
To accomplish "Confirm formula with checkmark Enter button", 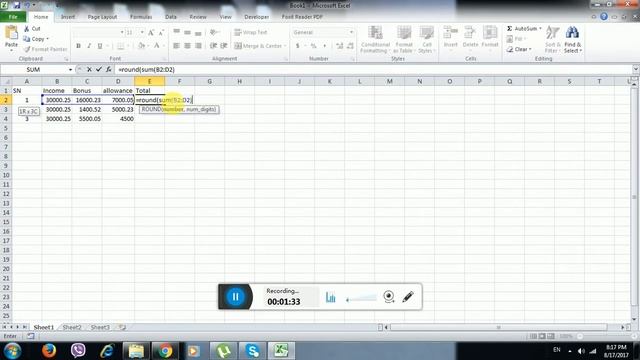I will pyautogui.click(x=99, y=70).
